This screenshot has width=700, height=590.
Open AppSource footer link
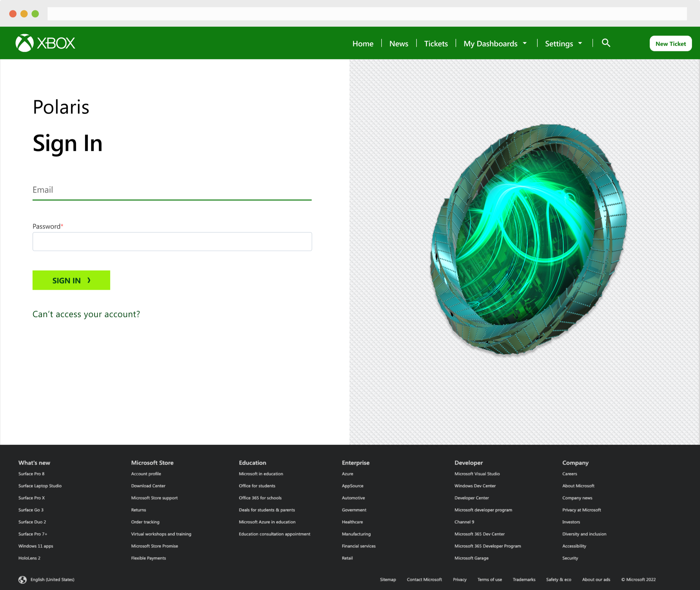coord(352,486)
